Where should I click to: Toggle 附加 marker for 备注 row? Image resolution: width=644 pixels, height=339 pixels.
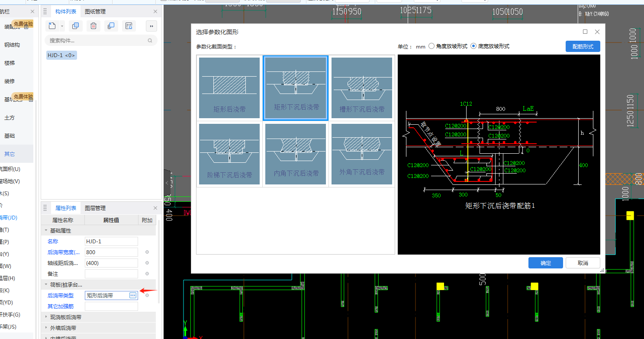point(147,274)
